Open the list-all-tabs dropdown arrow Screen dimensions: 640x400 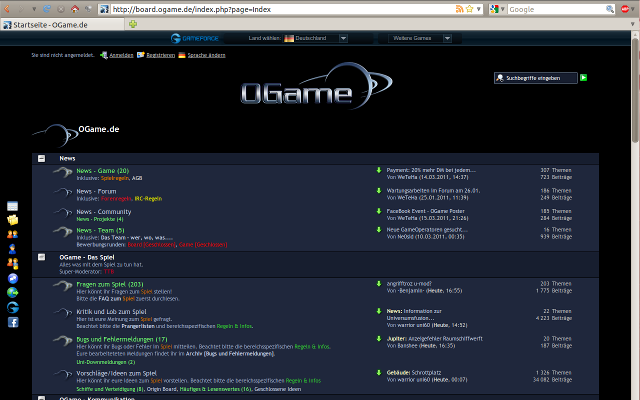point(633,24)
